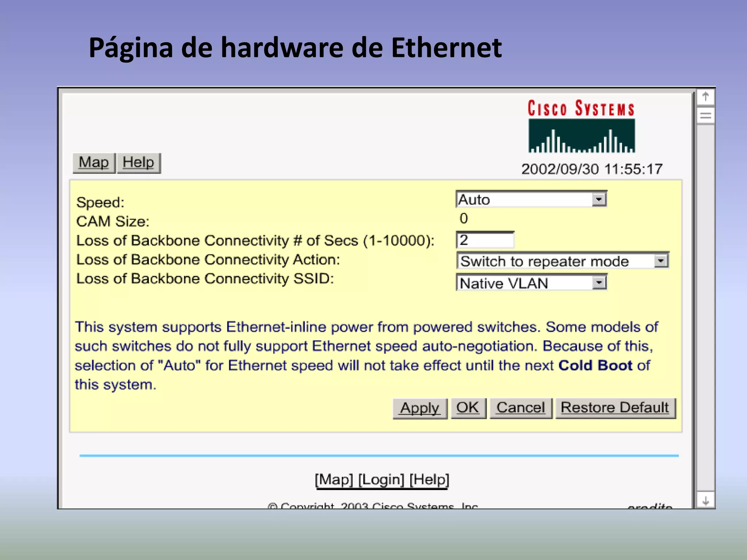
Task: Open the [Login] footer link
Action: pyautogui.click(x=382, y=480)
